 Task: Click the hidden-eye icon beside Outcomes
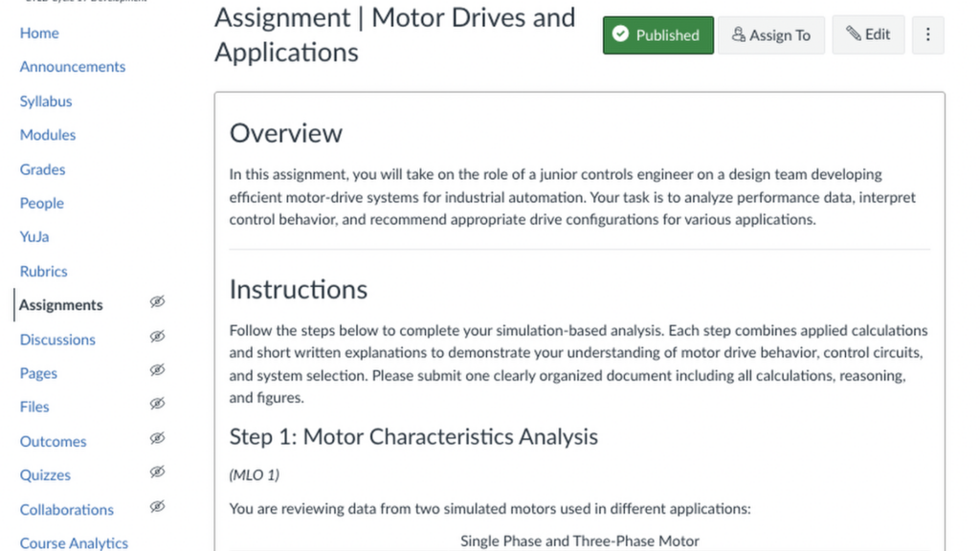pyautogui.click(x=157, y=438)
